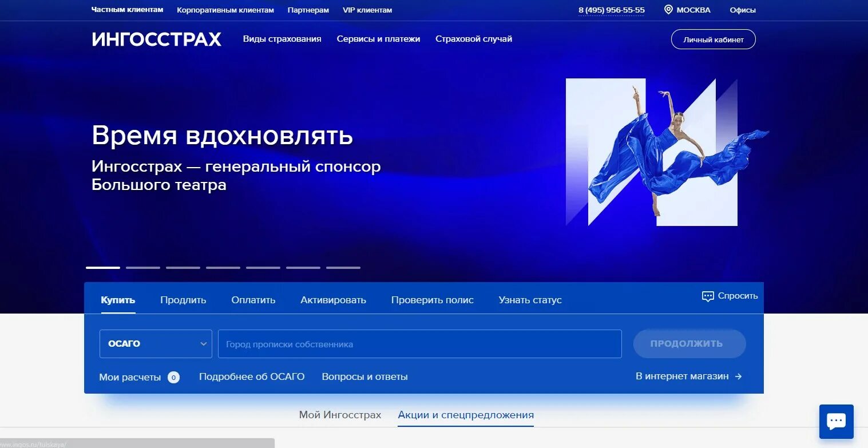This screenshot has width=868, height=448.
Task: Open the Частным клиентам link
Action: [128, 10]
